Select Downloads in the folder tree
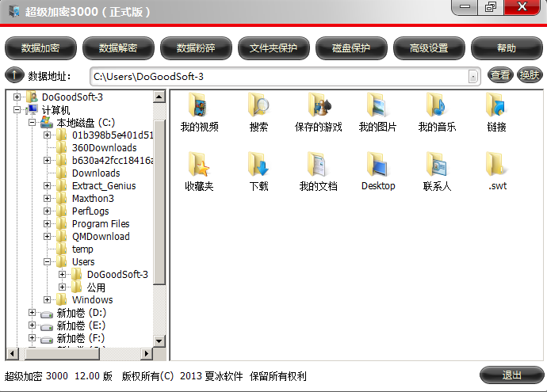 coord(96,173)
